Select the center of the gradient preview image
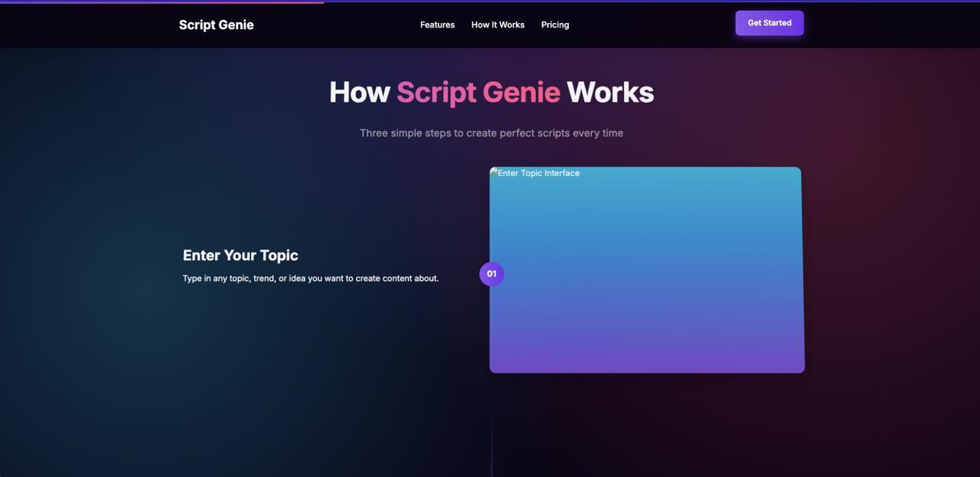 pos(647,270)
